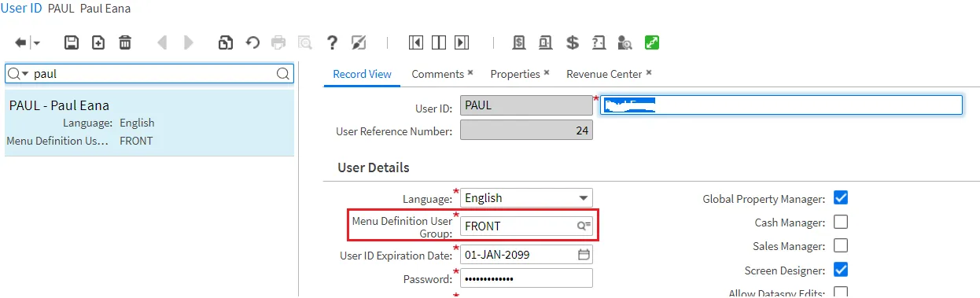Check the Sales Manager checkbox
This screenshot has height=298, width=980.
point(841,245)
